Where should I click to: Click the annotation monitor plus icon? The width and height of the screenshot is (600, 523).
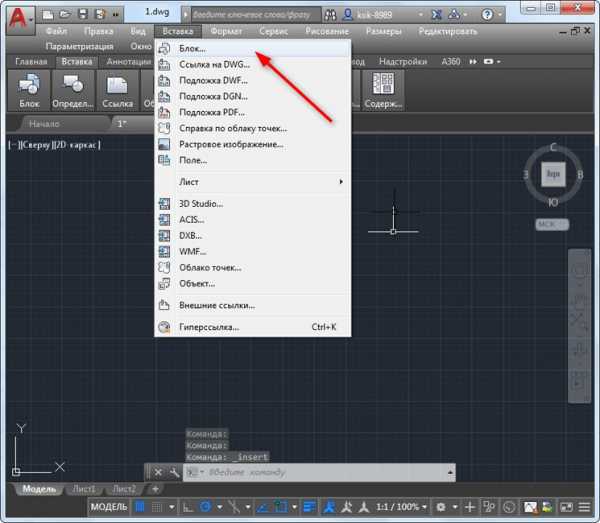pyautogui.click(x=470, y=507)
